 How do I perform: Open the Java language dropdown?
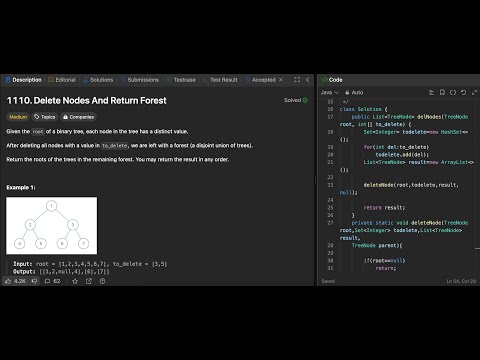[329, 92]
